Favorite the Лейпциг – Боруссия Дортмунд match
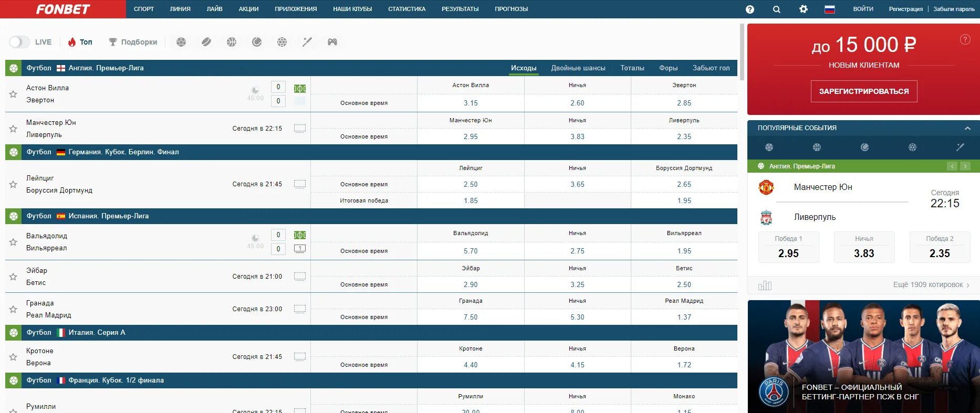Image resolution: width=980 pixels, height=413 pixels. [x=13, y=184]
